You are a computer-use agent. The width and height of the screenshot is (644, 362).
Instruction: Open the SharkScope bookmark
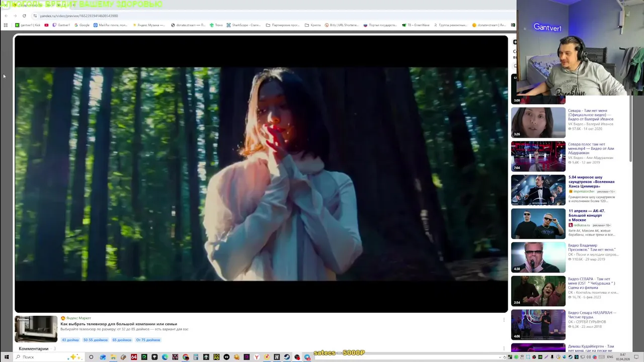click(244, 25)
